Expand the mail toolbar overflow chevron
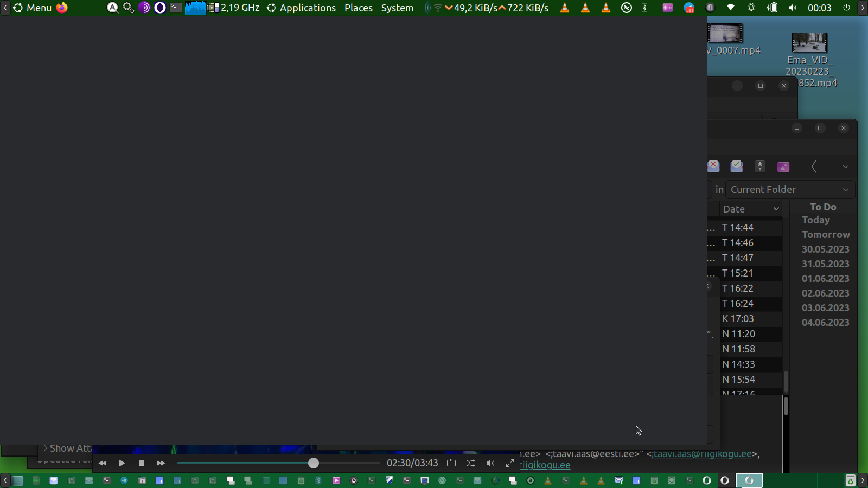868x488 pixels. tap(846, 166)
